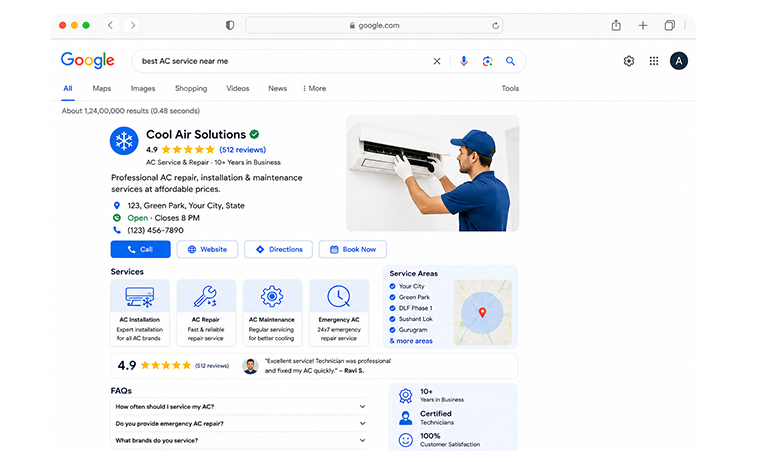768x462 pixels.
Task: Click the green verified badge
Action: coord(254,134)
